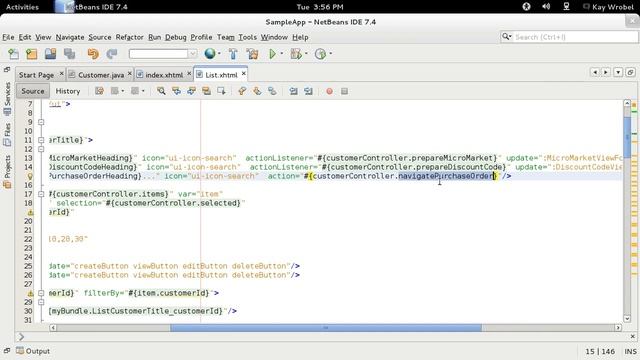This screenshot has width=640, height=360.
Task: Click warning icon on line 19
Action: pos(30,212)
